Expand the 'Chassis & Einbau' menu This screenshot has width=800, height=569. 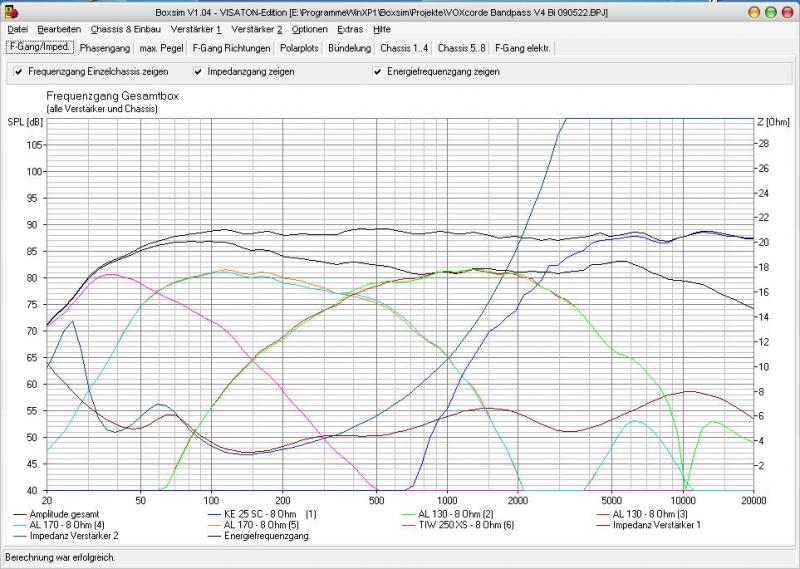(125, 30)
